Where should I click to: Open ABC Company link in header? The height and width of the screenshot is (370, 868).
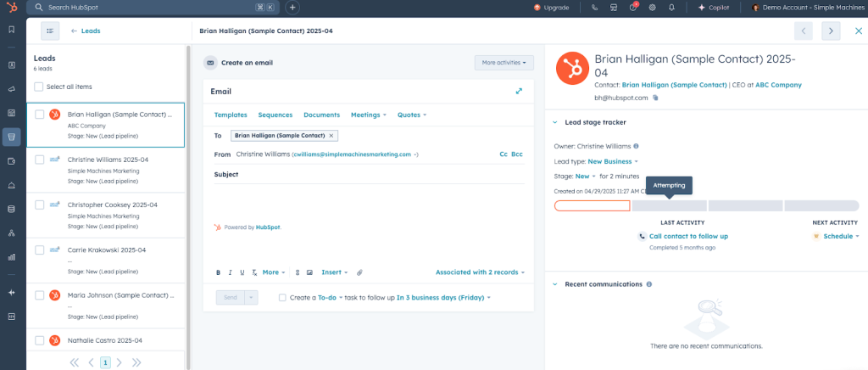point(778,86)
